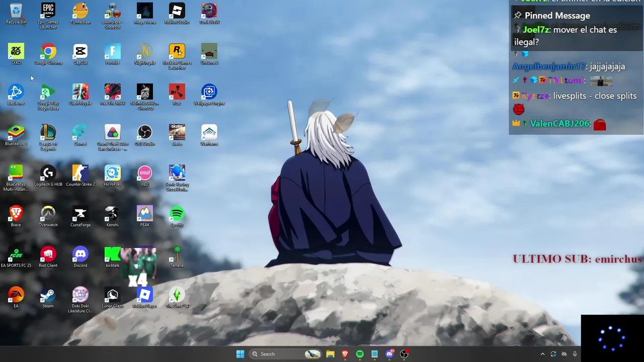Open BlueStacks Multi-Instance shortcut

pos(16,178)
